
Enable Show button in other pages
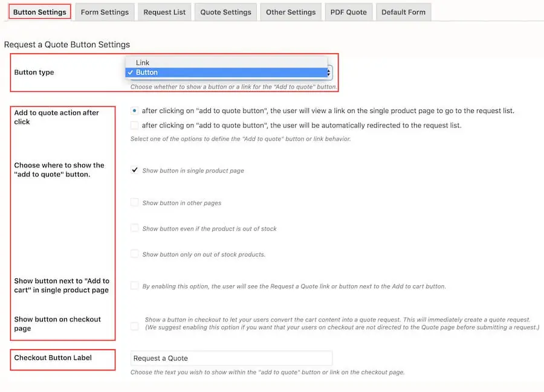[134, 202]
